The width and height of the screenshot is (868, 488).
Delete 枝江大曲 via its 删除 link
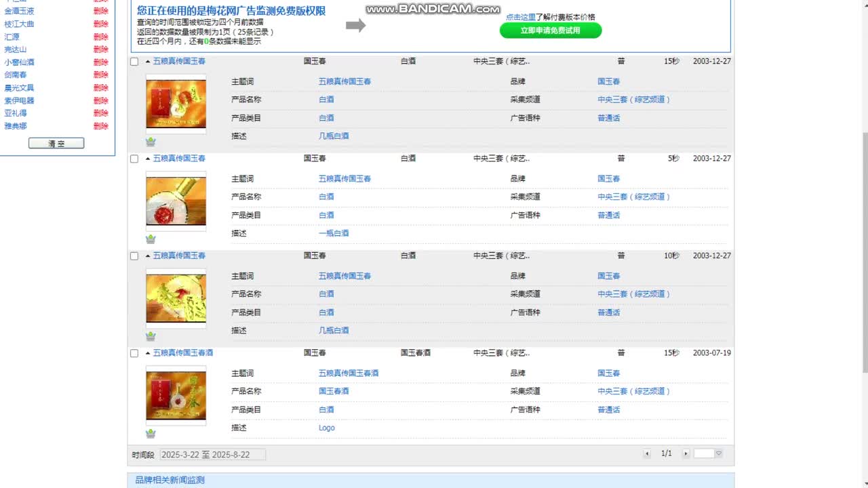100,24
